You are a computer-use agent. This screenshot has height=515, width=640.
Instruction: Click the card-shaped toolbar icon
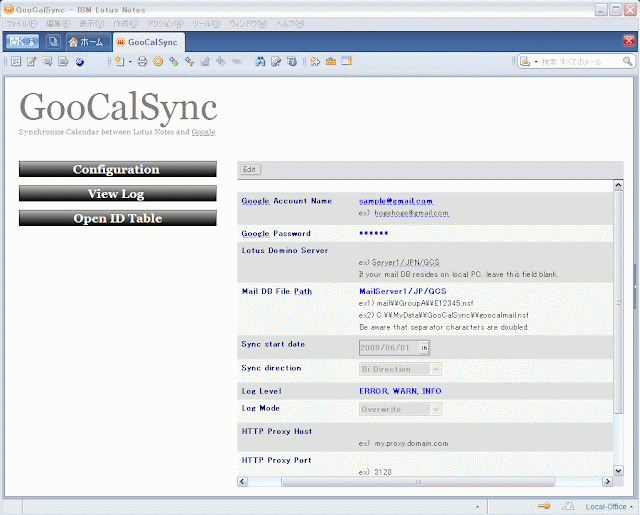(x=63, y=62)
